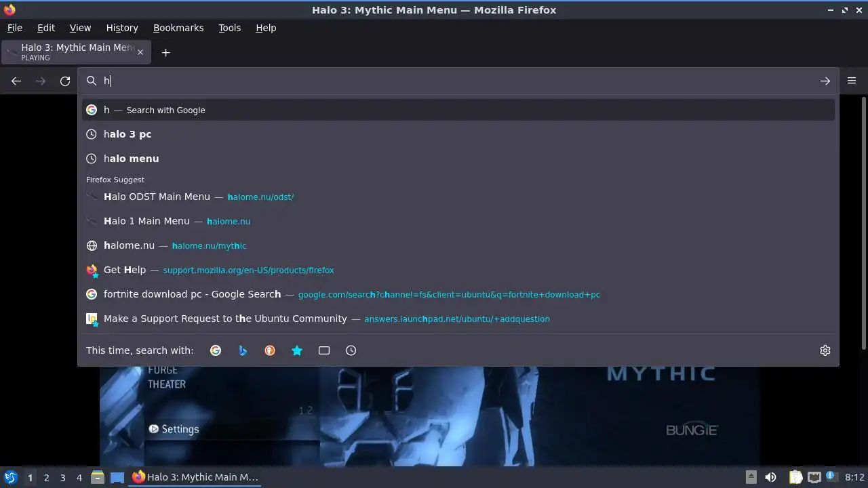Search open Tabs using the tab icon
Viewport: 868px width, 488px height.
324,350
